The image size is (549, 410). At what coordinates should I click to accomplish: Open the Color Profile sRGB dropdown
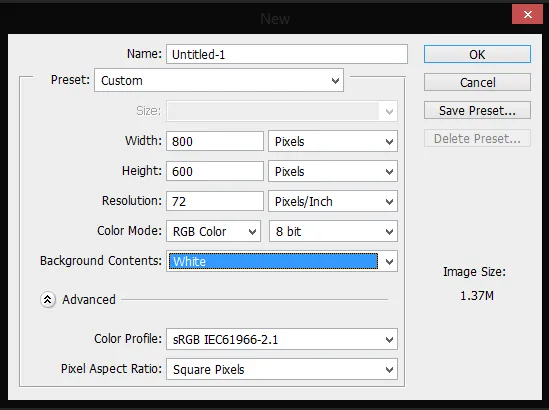click(x=282, y=339)
